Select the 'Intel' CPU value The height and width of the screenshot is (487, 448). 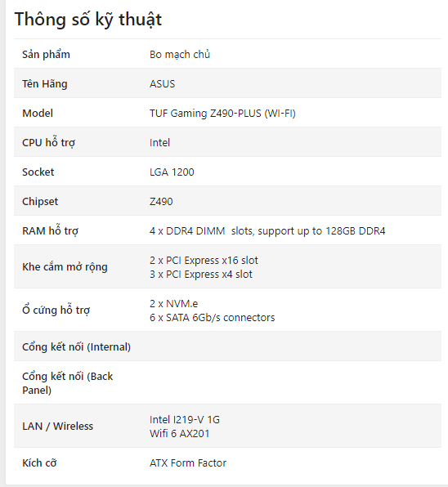click(x=159, y=142)
